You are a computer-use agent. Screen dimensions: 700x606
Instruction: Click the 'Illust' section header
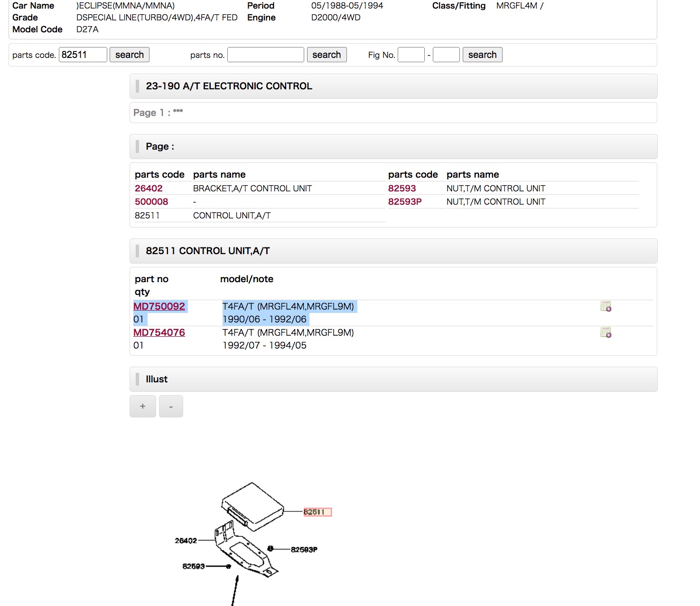click(393, 379)
